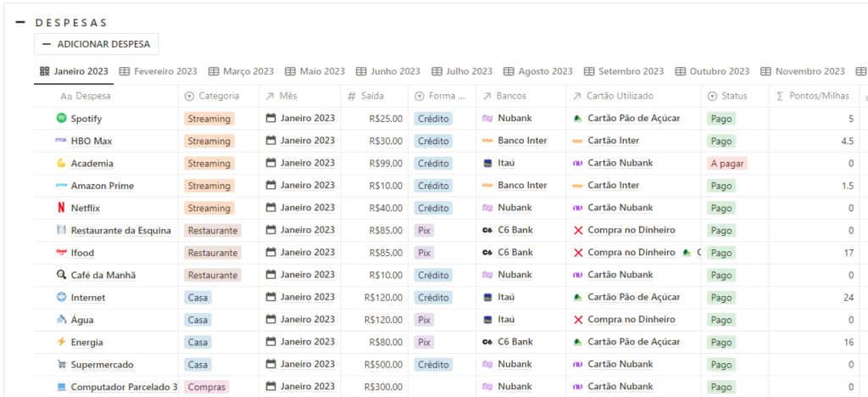868x397 pixels.
Task: Click the Supermercado shopping cart icon
Action: pyautogui.click(x=61, y=365)
